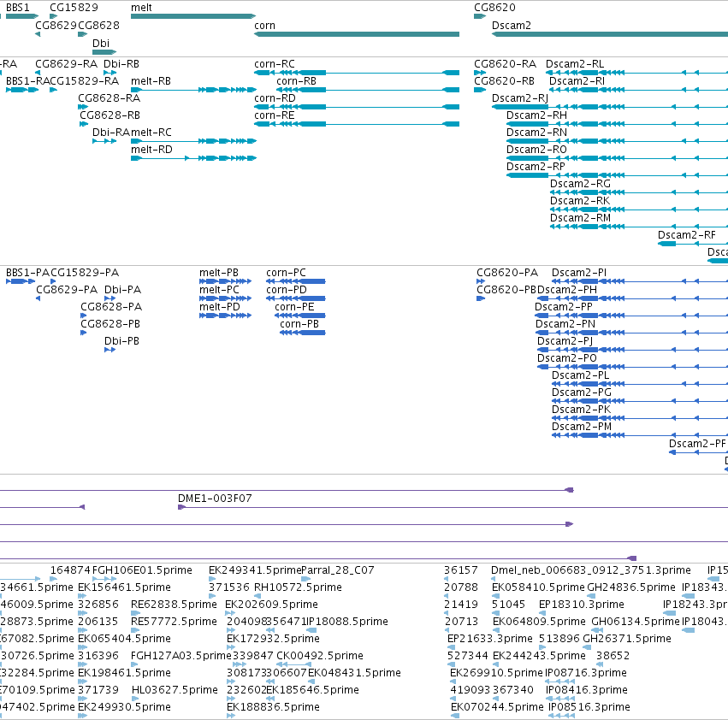
Task: Click the CG15829 gene label
Action: tap(74, 8)
